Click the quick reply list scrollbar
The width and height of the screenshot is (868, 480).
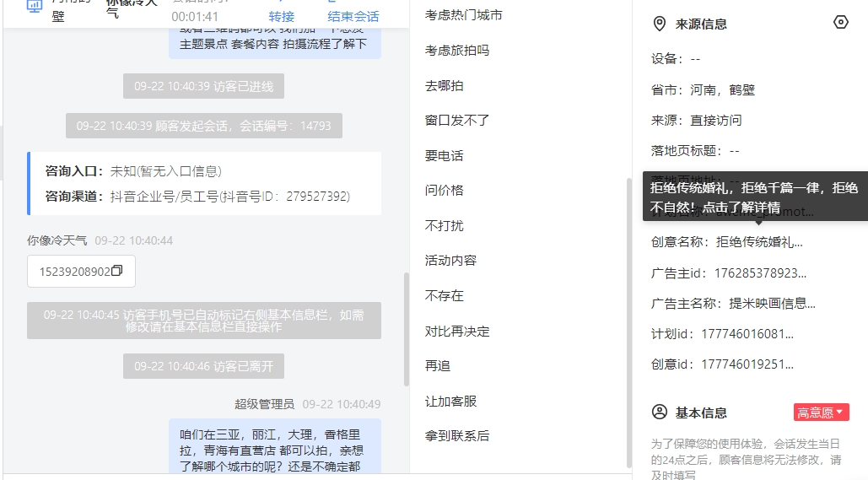point(628,322)
